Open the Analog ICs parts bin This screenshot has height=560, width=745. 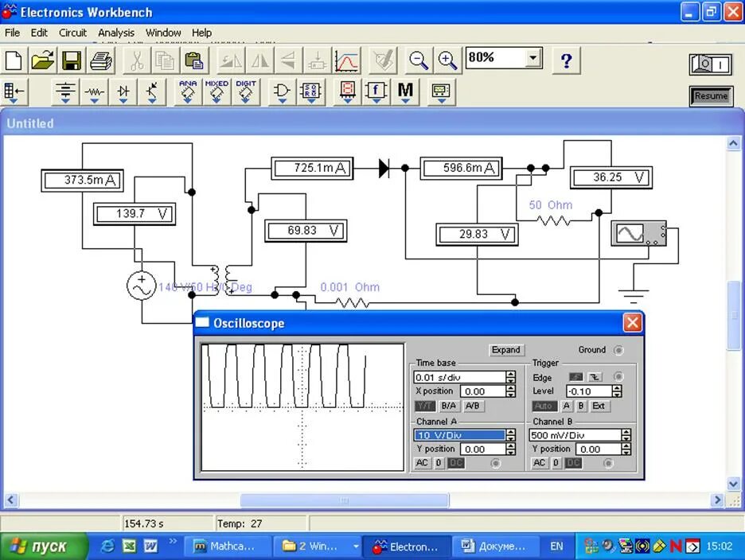188,91
